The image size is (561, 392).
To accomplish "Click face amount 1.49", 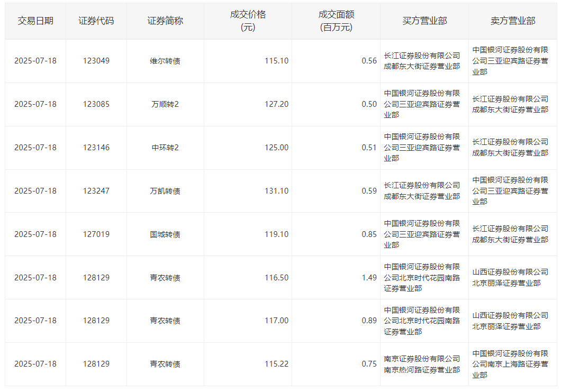I will click(x=369, y=278).
